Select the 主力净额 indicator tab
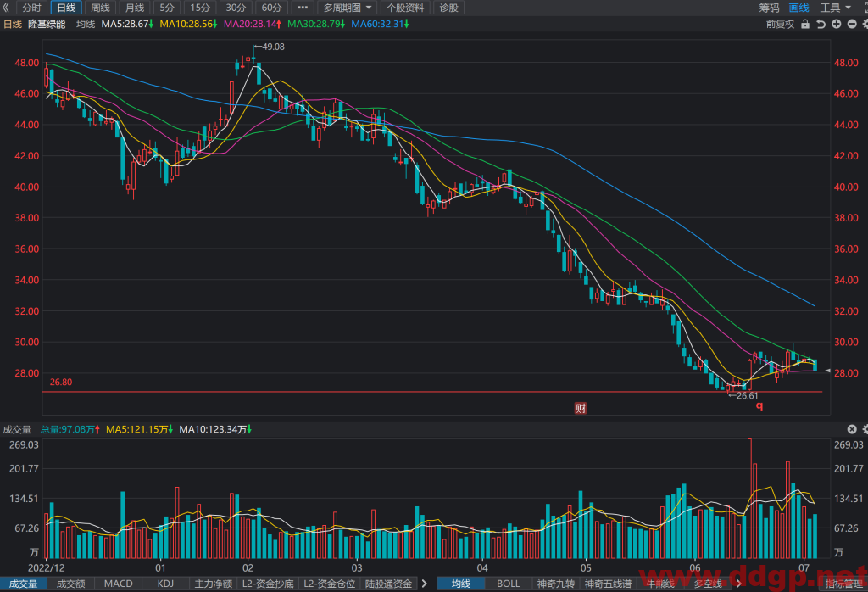The image size is (868, 592). pyautogui.click(x=213, y=584)
